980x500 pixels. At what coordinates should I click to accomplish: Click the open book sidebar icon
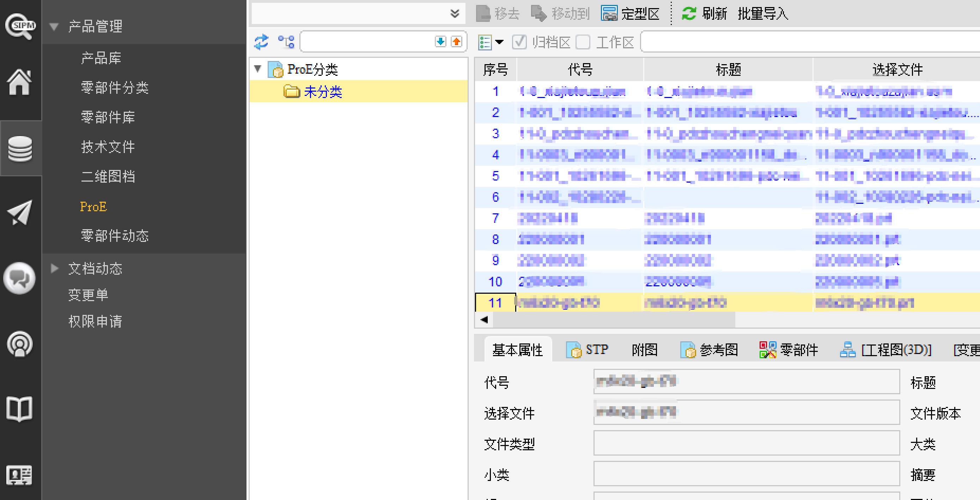click(x=20, y=409)
